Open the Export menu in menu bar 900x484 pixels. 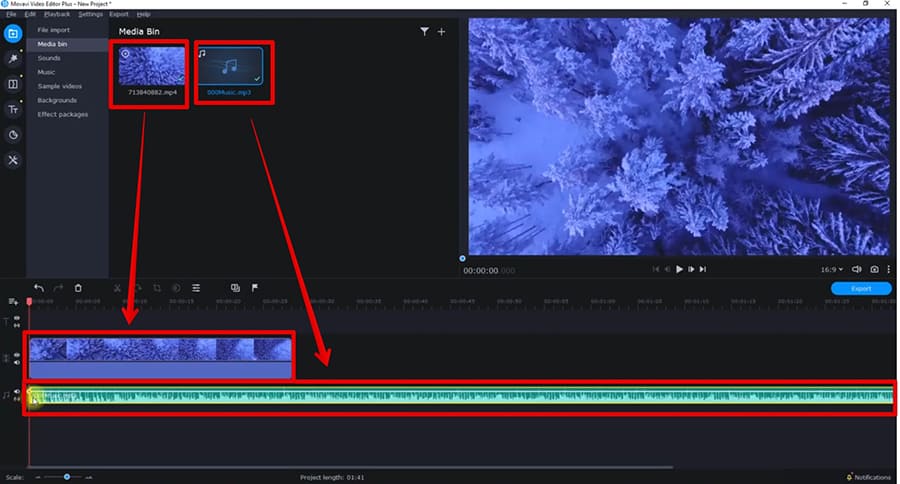coord(119,14)
